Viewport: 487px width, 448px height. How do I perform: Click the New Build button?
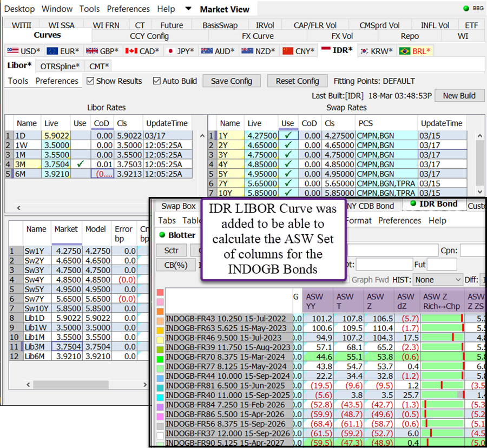(x=459, y=96)
